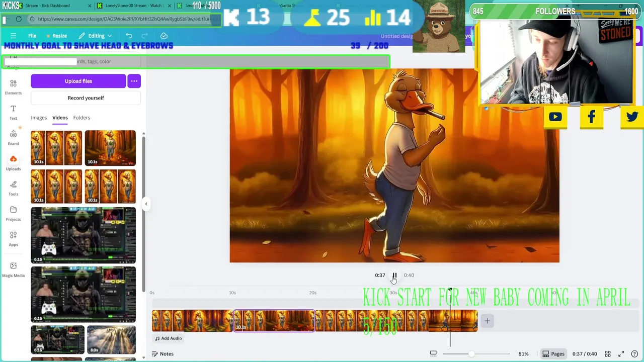The image size is (644, 362).
Task: Pause the video playback
Action: [x=394, y=276]
